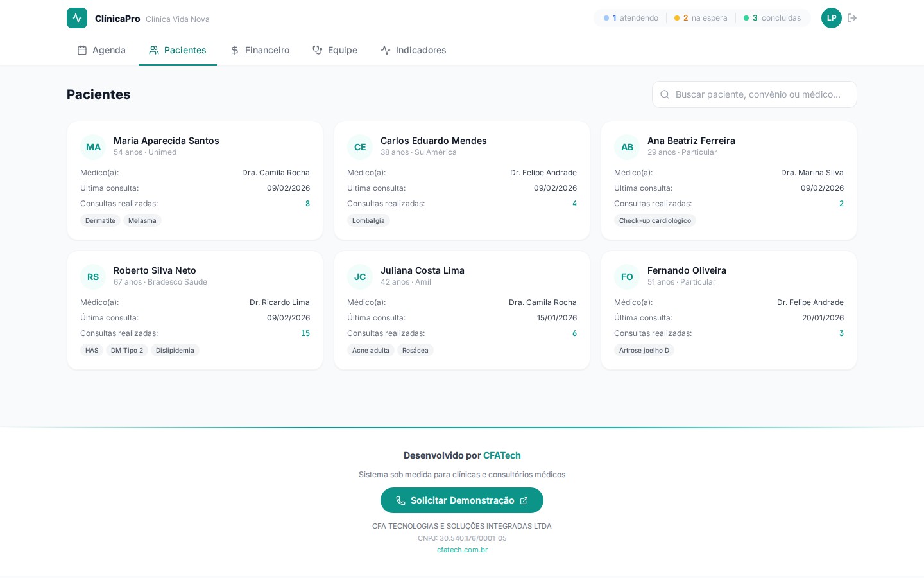
Task: Click the logout arrow icon
Action: 852,18
